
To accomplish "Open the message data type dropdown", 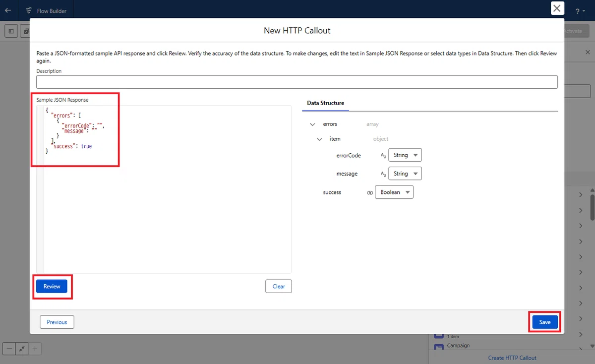I will 405,174.
